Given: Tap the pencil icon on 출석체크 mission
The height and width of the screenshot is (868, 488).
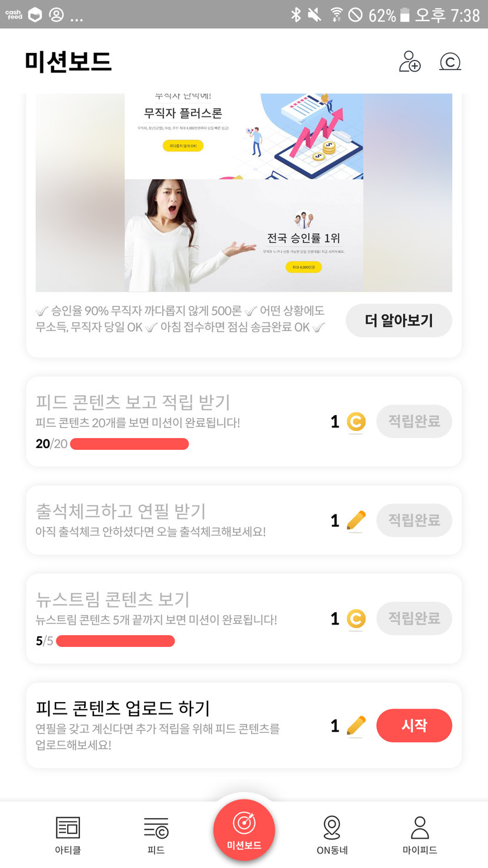Looking at the screenshot, I should coord(356,520).
